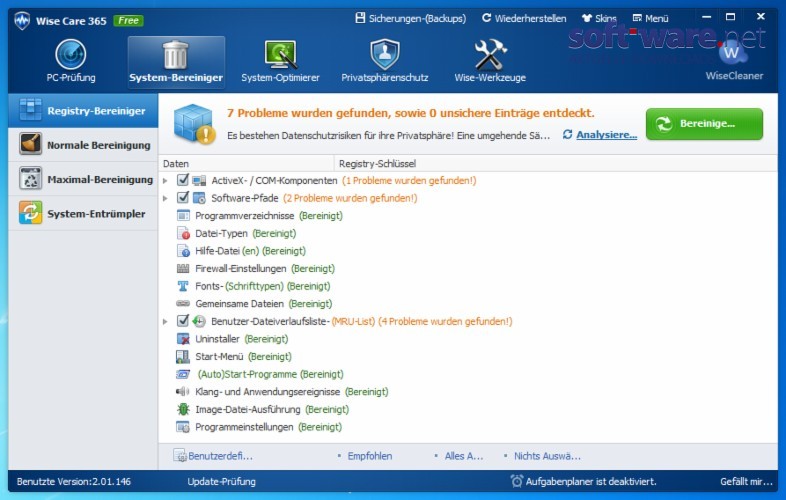
Task: Click the Registry-Bereiniger cube icon in the sidebar
Action: pos(31,109)
